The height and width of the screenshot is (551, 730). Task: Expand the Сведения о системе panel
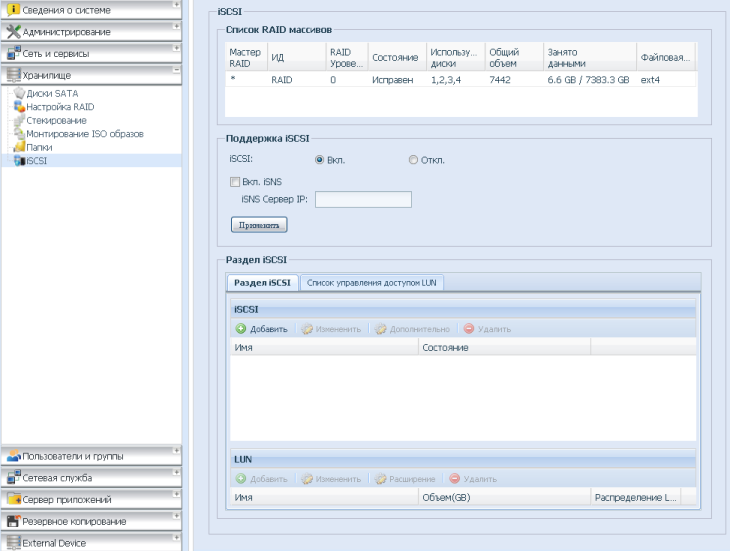(x=176, y=5)
